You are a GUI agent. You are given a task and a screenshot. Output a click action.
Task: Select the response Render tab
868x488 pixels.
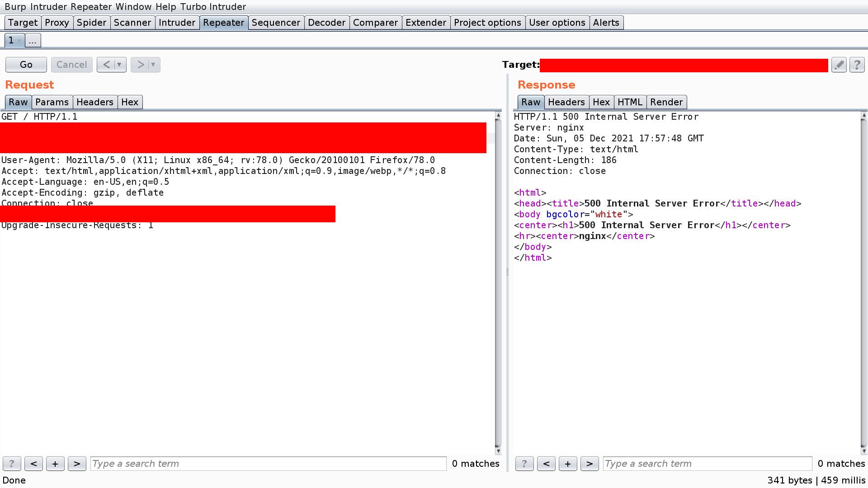click(x=666, y=102)
